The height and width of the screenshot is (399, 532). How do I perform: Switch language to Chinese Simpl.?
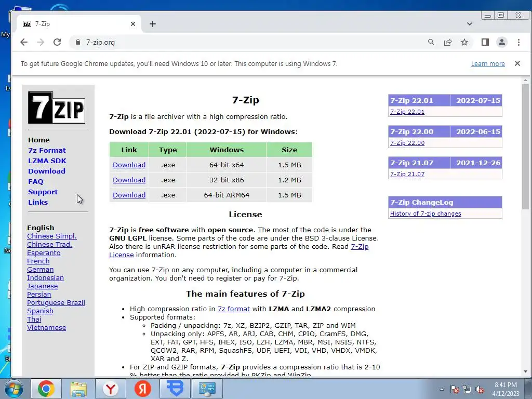(52, 236)
